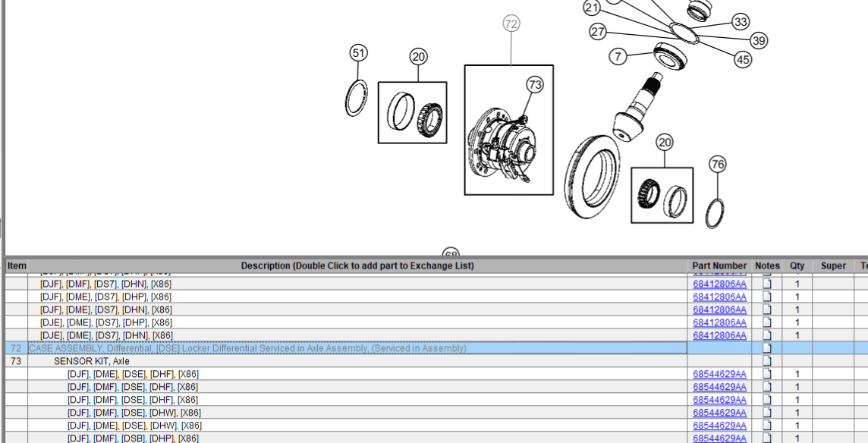This screenshot has height=443, width=868.
Task: Click the ring gear drawing
Action: (593, 178)
